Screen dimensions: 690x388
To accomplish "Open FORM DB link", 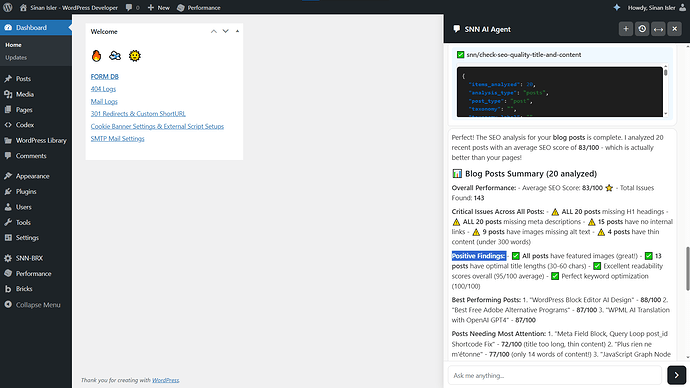I will pos(104,77).
